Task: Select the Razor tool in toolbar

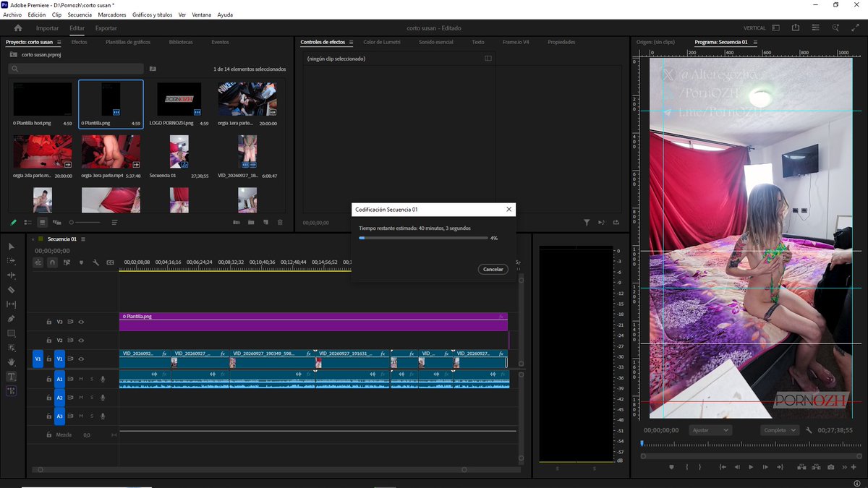Action: point(11,290)
